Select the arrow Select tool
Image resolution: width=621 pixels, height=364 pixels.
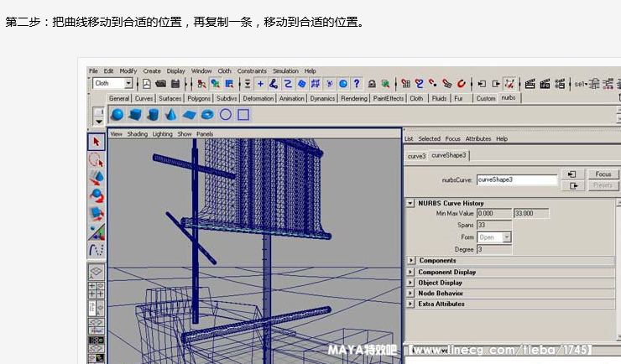pos(96,141)
